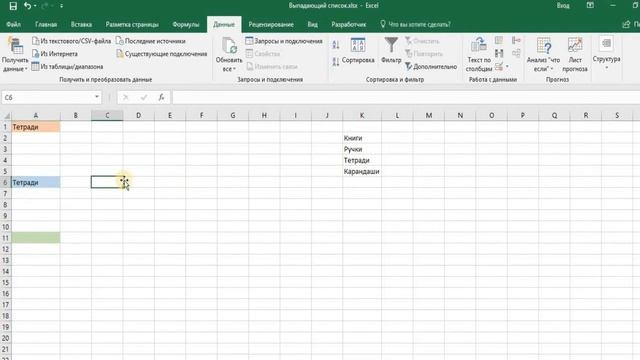
Task: Open Customize Quick Access Toolbar dropdown
Action: pos(61,6)
